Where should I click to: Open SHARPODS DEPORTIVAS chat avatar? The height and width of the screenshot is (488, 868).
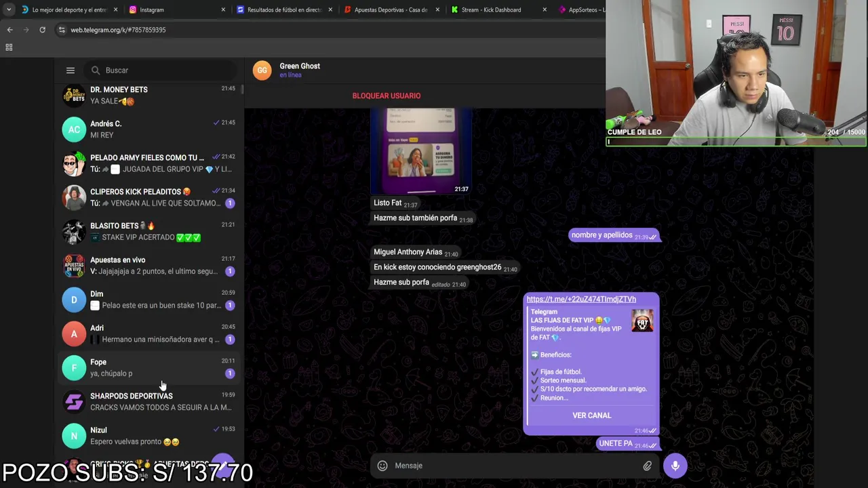pyautogui.click(x=74, y=401)
